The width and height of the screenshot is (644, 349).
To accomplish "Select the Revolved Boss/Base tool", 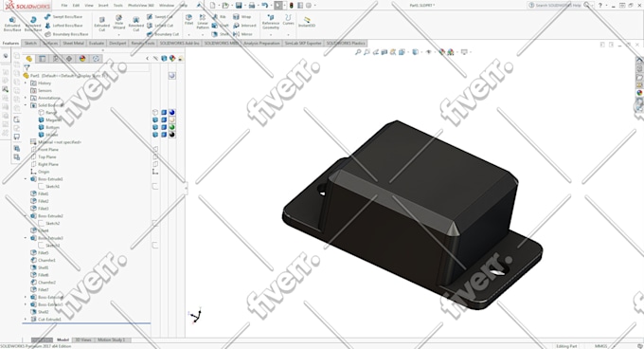I will (33, 24).
